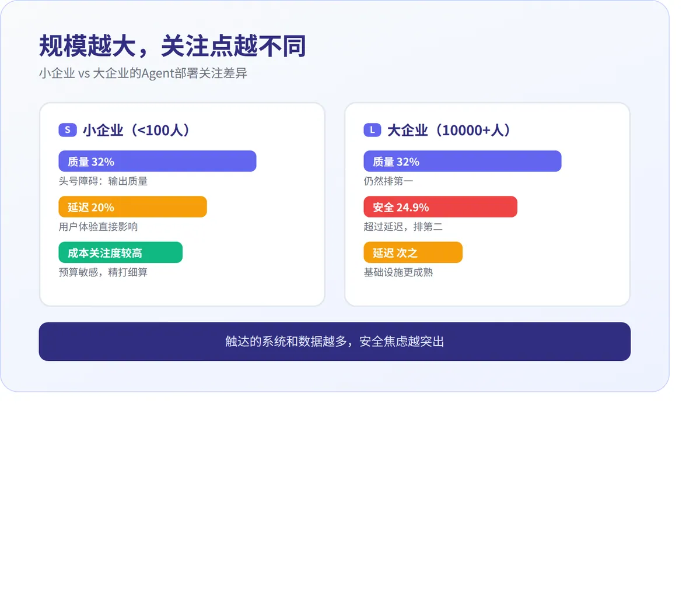Click the green 成本关注度较高 bar
This screenshot has width=700, height=608.
point(120,252)
